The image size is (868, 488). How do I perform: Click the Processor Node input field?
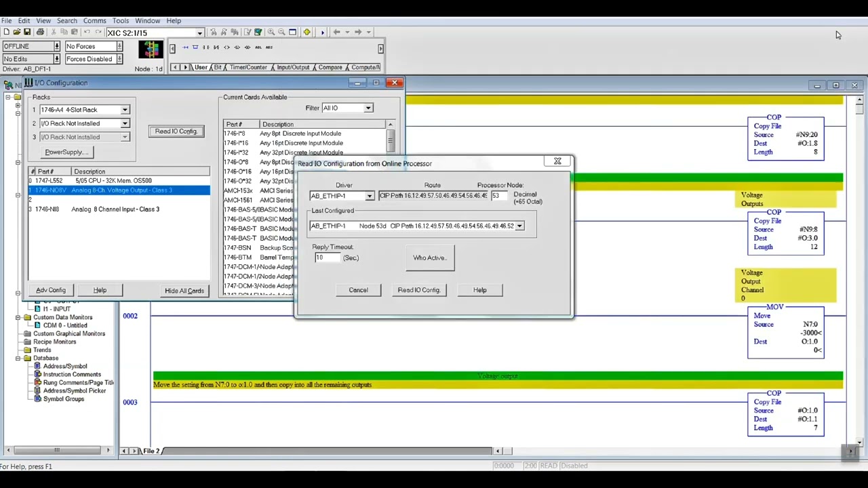pos(500,196)
